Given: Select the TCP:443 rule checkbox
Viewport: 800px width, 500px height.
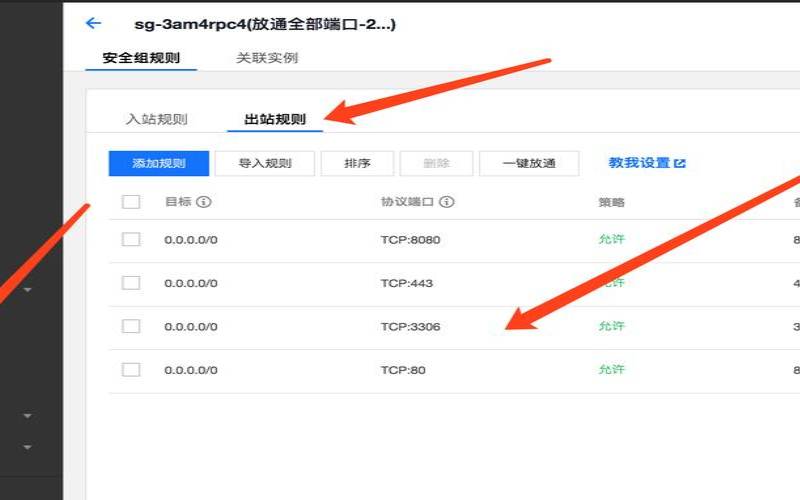Looking at the screenshot, I should point(131,283).
